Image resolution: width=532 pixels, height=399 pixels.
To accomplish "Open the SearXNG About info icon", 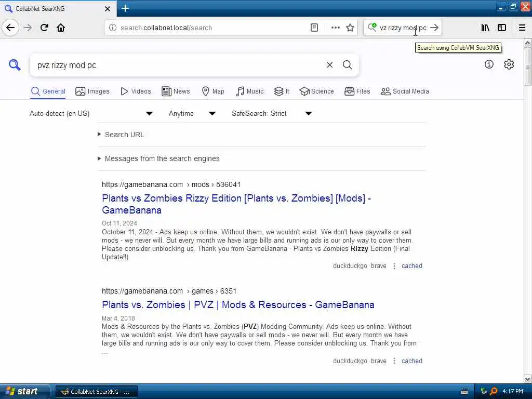I will click(489, 64).
